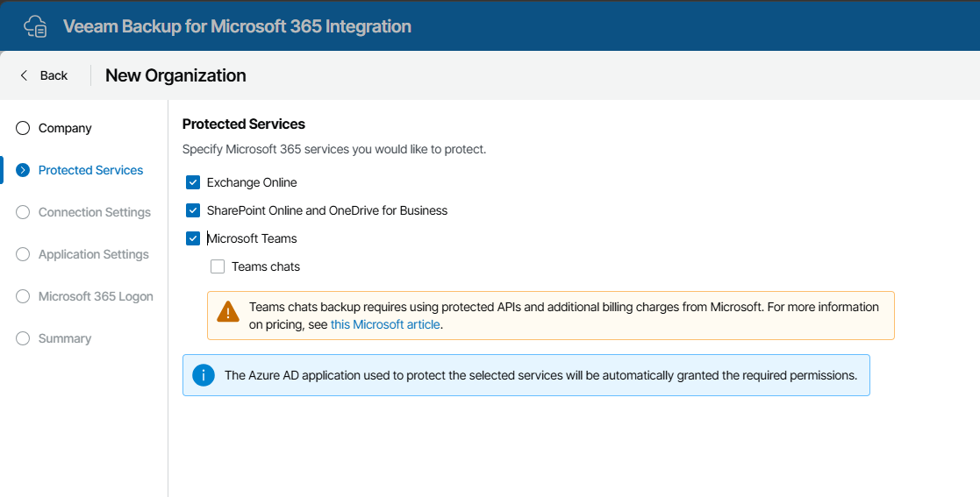Viewport: 980px width, 497px height.
Task: Enable the Teams chats checkbox
Action: coord(218,266)
